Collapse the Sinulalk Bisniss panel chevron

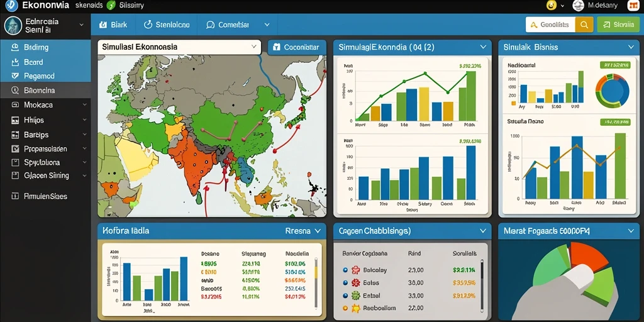tap(631, 47)
